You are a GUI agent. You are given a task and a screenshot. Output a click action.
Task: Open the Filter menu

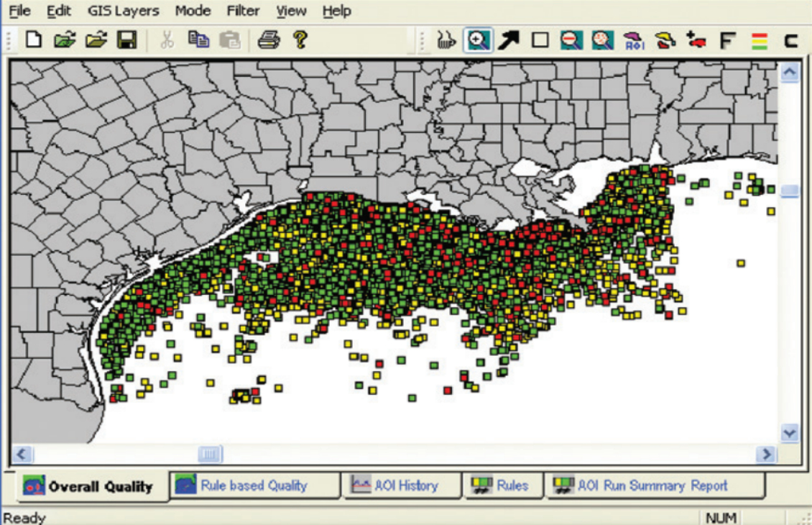point(243,10)
